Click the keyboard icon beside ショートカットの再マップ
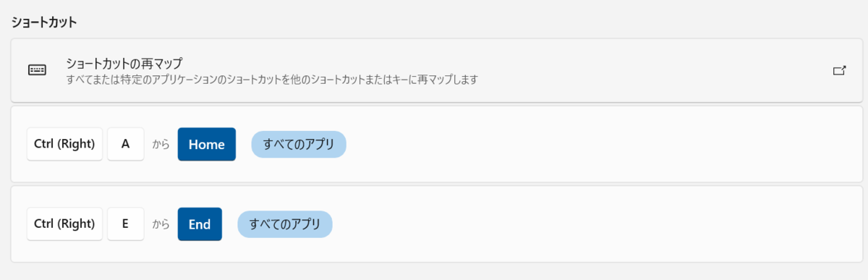 [x=37, y=70]
